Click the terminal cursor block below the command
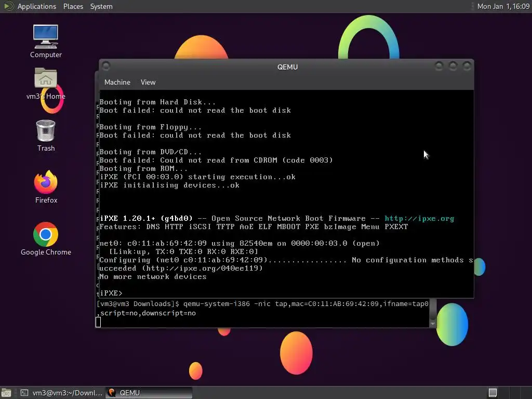This screenshot has width=532, height=399. pyautogui.click(x=98, y=322)
